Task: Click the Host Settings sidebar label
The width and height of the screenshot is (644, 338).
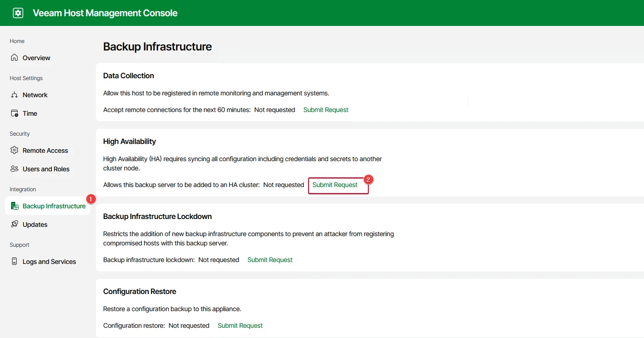Action: click(26, 78)
